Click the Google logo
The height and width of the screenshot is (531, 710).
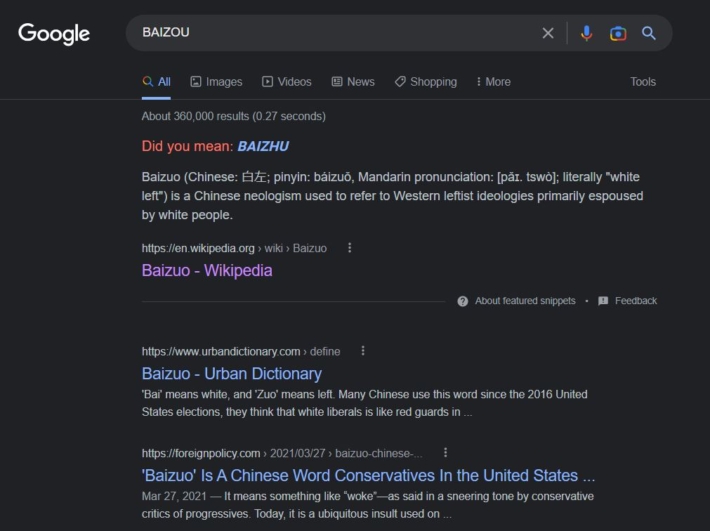point(54,33)
